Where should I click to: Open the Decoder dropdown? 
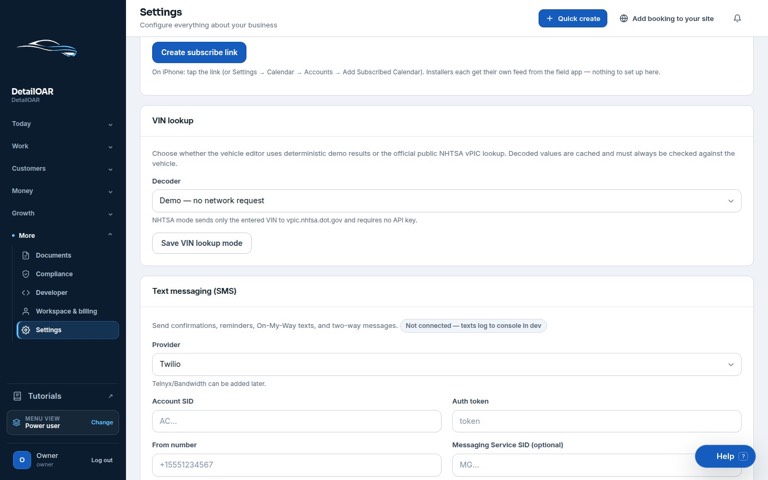click(x=446, y=201)
